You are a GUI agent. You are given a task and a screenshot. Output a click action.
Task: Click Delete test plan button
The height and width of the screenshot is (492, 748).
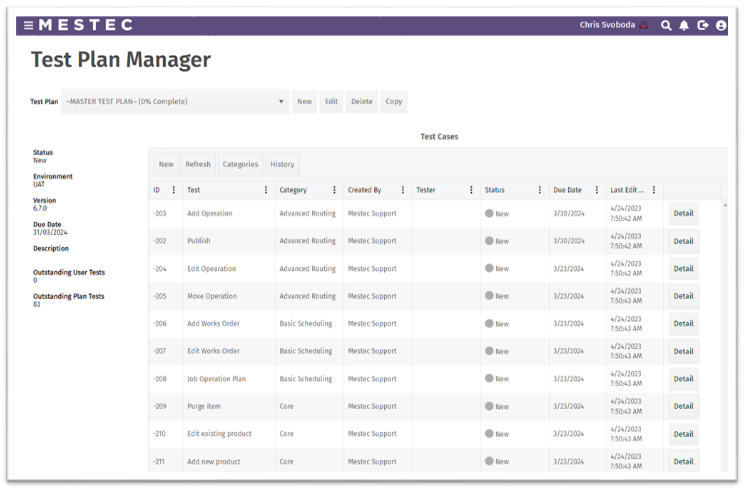pyautogui.click(x=362, y=102)
